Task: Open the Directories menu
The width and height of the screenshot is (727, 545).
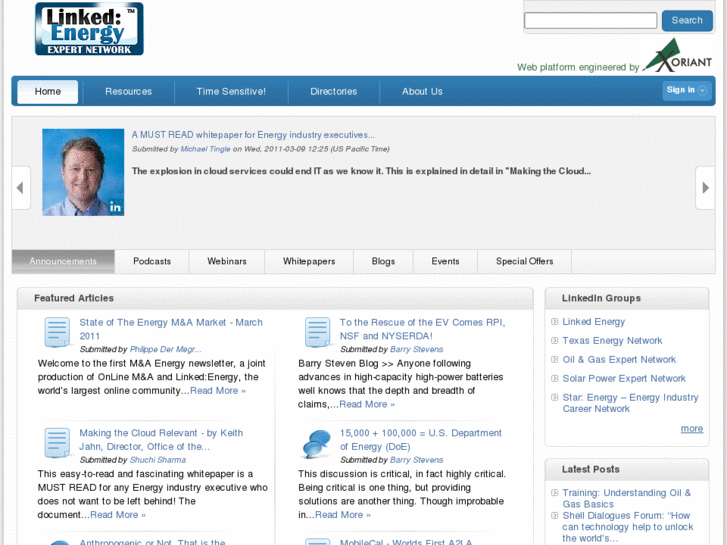Action: [334, 91]
